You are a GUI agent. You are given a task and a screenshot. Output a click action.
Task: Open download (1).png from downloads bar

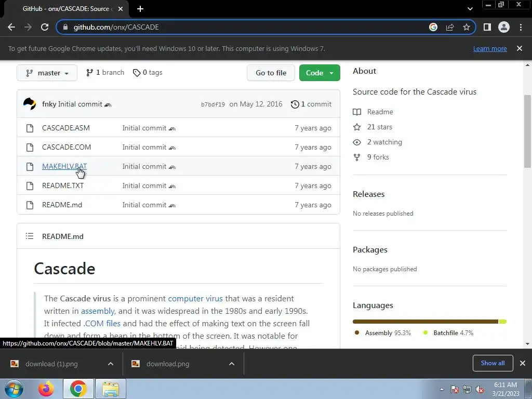[51, 364]
